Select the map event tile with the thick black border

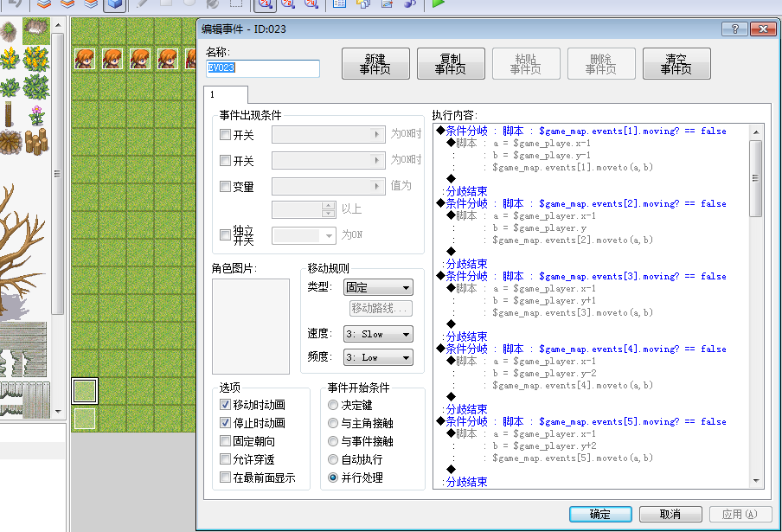[x=84, y=390]
